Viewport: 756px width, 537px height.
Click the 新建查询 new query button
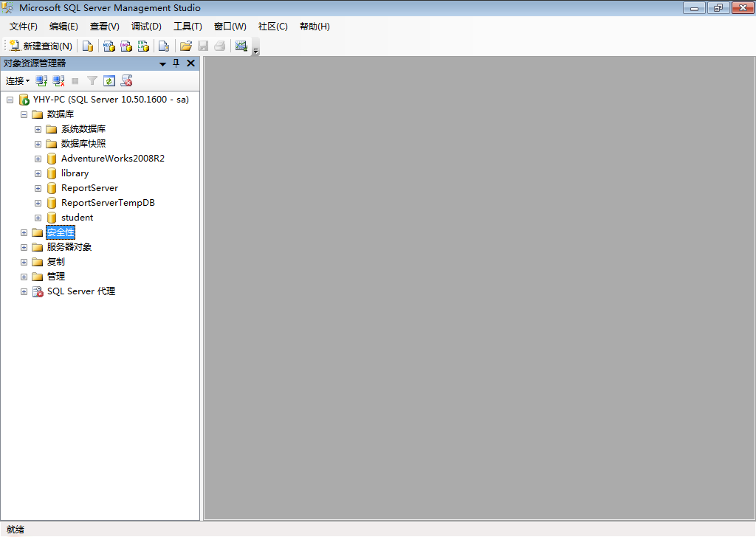point(41,46)
